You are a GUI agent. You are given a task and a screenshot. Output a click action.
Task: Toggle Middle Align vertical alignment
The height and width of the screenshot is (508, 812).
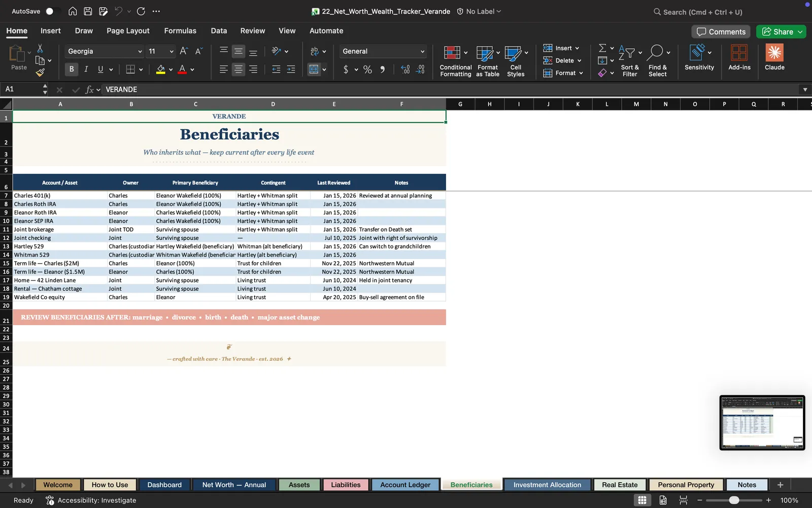point(238,51)
